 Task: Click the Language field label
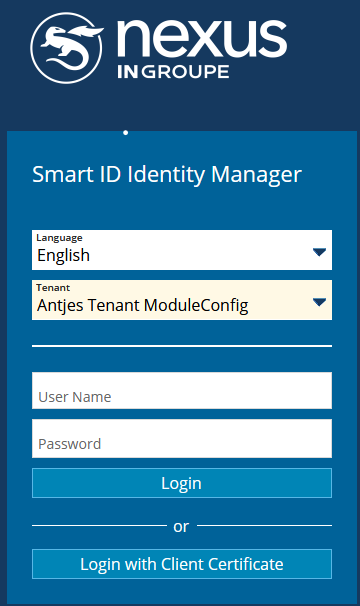pyautogui.click(x=59, y=238)
